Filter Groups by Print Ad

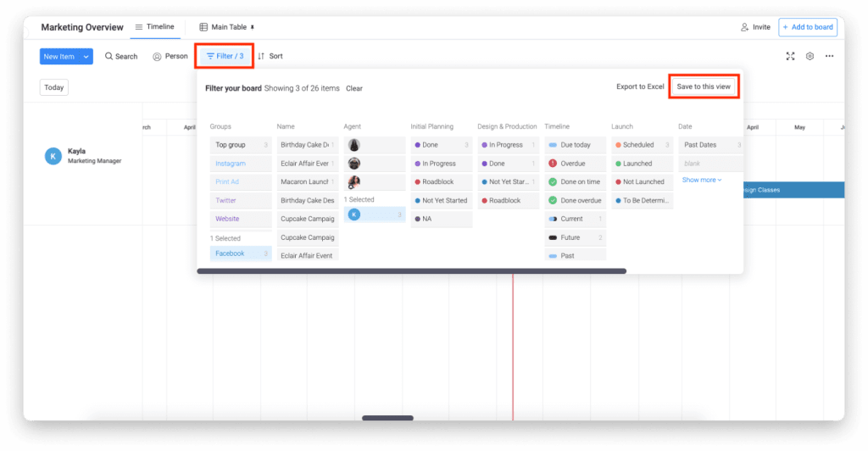[241, 181]
